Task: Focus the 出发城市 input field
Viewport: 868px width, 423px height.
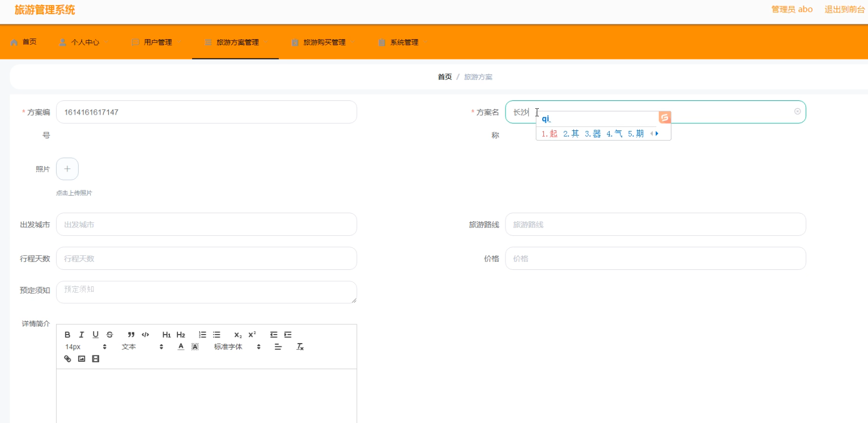Action: 206,225
